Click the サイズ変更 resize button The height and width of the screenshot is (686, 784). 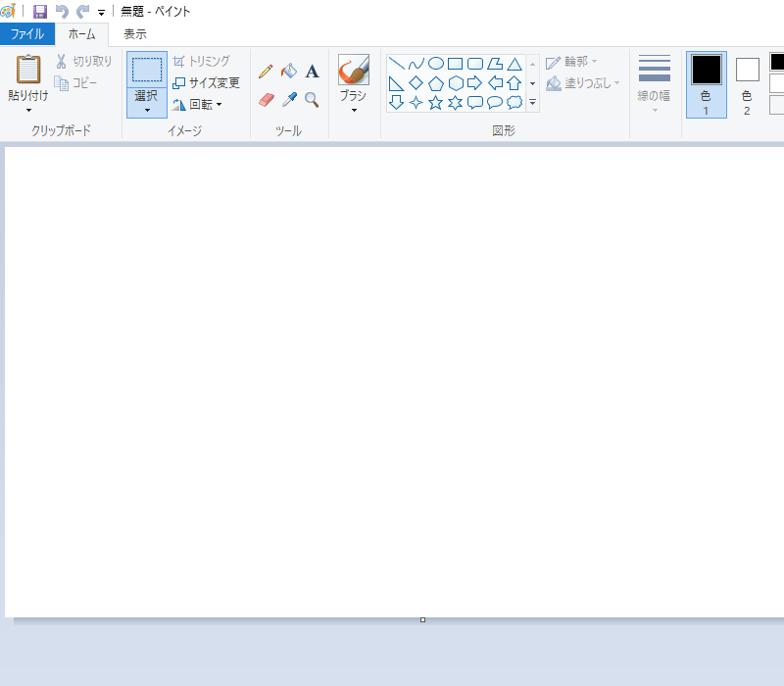(206, 82)
